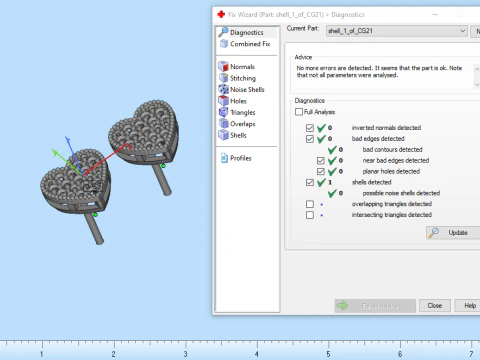Viewport: 480px width, 360px height.
Task: Select the Noise Shells icon
Action: (223, 89)
